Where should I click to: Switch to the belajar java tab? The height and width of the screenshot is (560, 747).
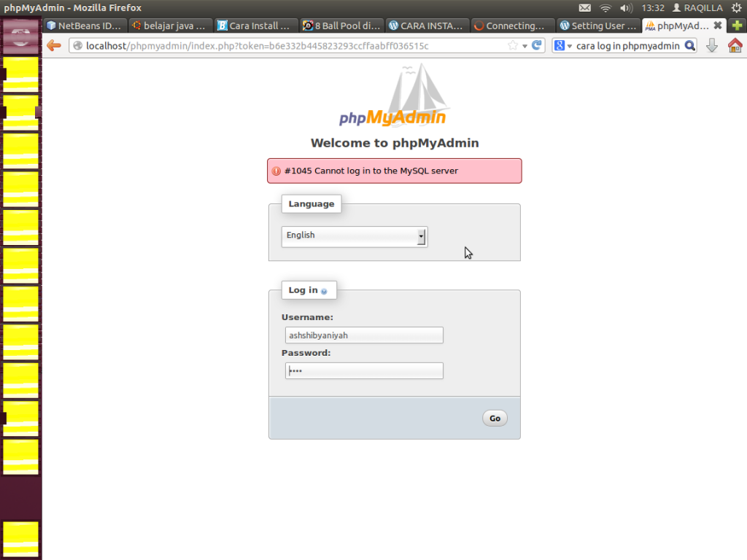point(170,26)
